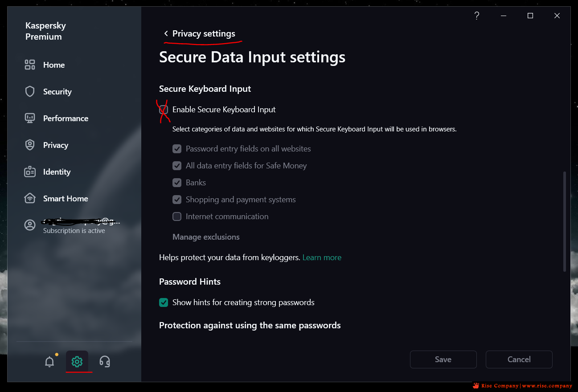
Task: Open the Home dashboard icon
Action: (x=30, y=65)
